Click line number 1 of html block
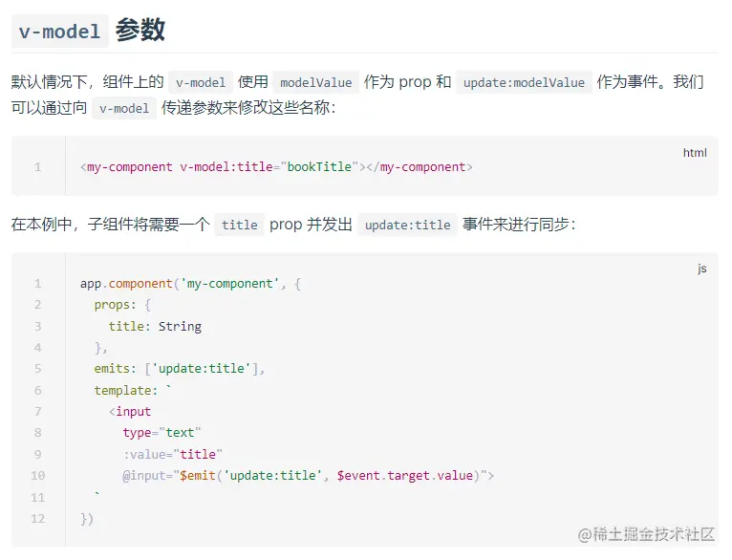The width and height of the screenshot is (732, 560). [38, 167]
